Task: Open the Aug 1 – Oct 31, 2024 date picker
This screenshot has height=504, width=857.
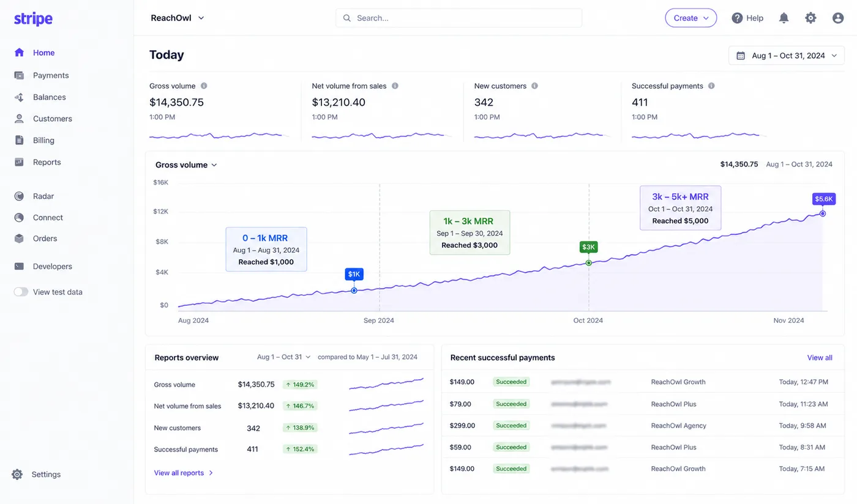Action: click(x=787, y=56)
